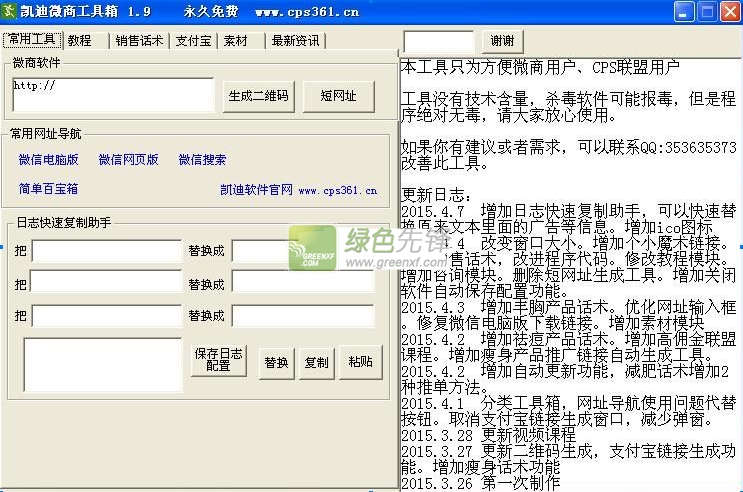This screenshot has height=492, width=743.
Task: Click the 替换 button
Action: click(277, 363)
